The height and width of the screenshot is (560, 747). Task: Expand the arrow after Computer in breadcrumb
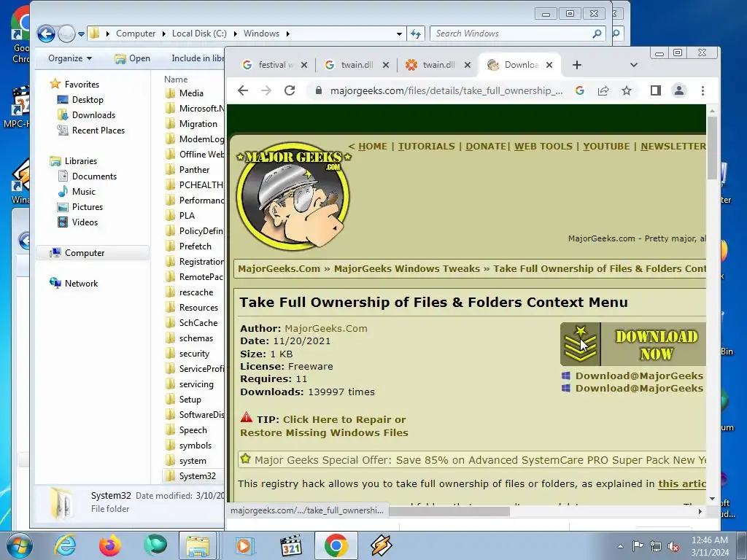coord(163,34)
